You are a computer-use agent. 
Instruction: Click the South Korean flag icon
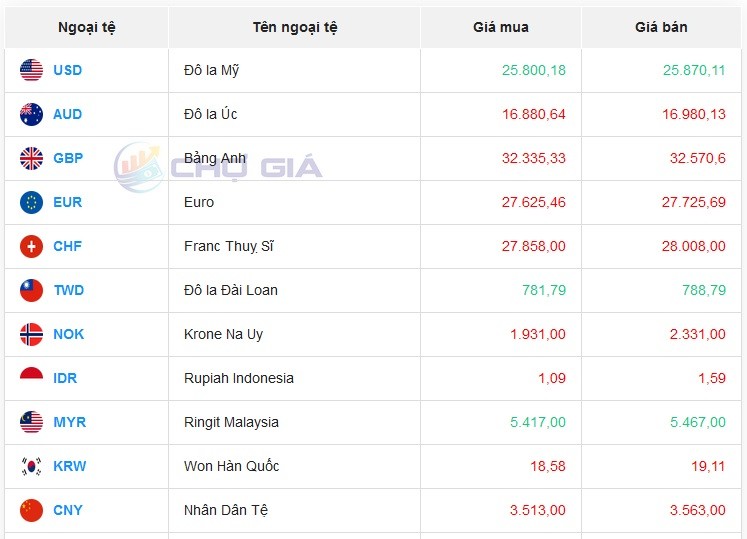pyautogui.click(x=31, y=466)
